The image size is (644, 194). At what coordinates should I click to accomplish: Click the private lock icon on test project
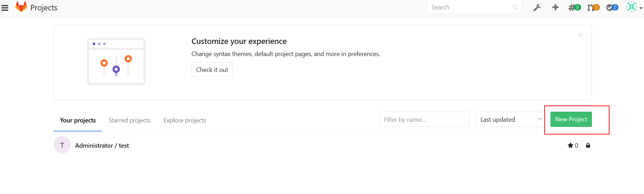pos(588,146)
